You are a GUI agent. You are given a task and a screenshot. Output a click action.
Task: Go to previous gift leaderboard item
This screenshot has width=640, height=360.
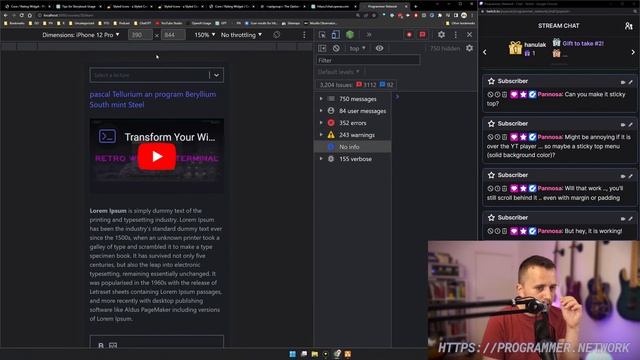(484, 52)
